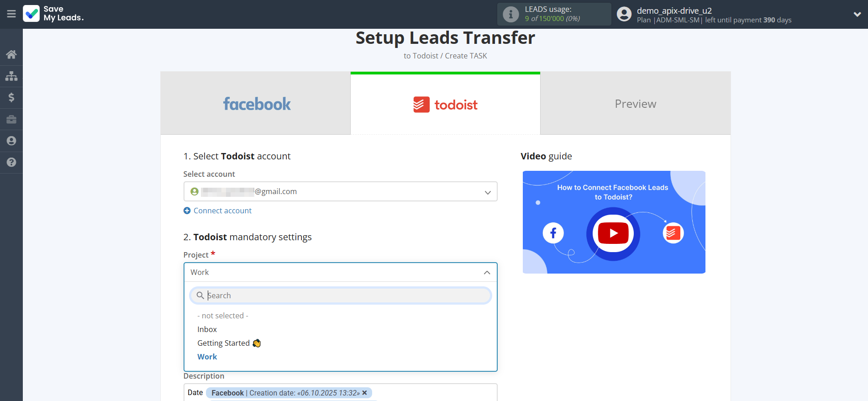Click the LEADS usage info icon

coord(510,14)
